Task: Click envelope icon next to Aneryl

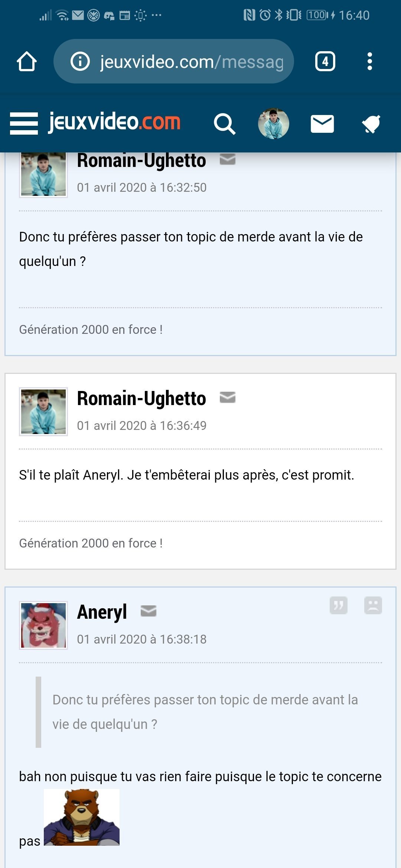Action: pos(149,611)
